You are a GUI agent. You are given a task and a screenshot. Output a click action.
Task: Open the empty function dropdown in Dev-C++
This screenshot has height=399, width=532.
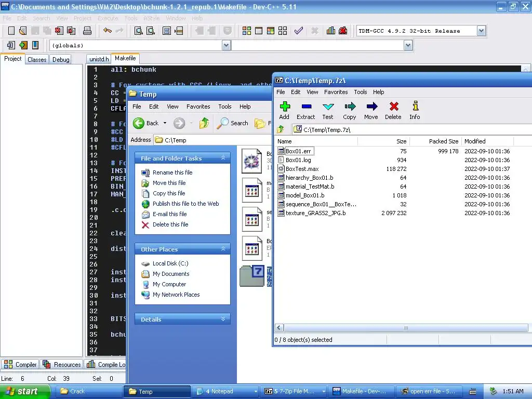[408, 45]
